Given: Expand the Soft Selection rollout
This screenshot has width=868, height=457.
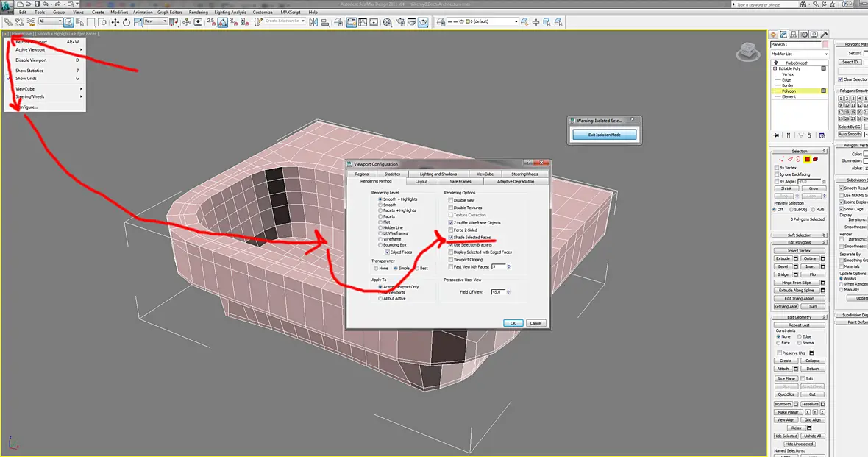Looking at the screenshot, I should [800, 235].
